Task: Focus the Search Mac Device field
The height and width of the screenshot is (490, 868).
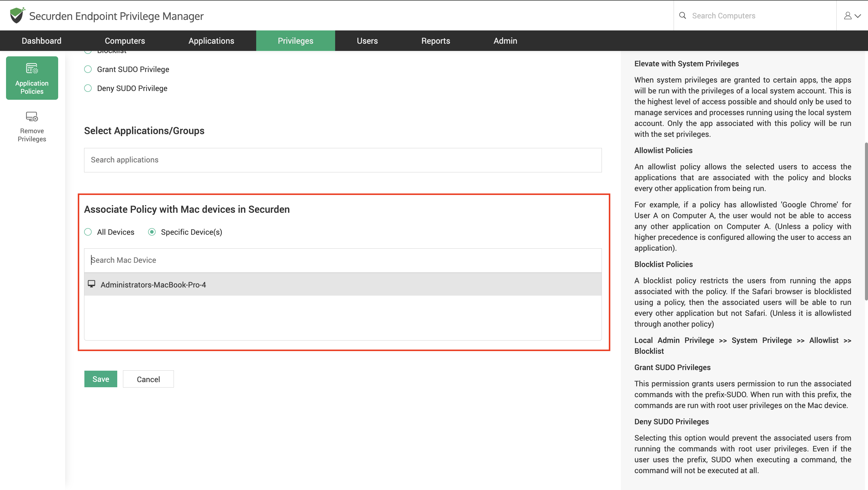Action: (x=343, y=260)
